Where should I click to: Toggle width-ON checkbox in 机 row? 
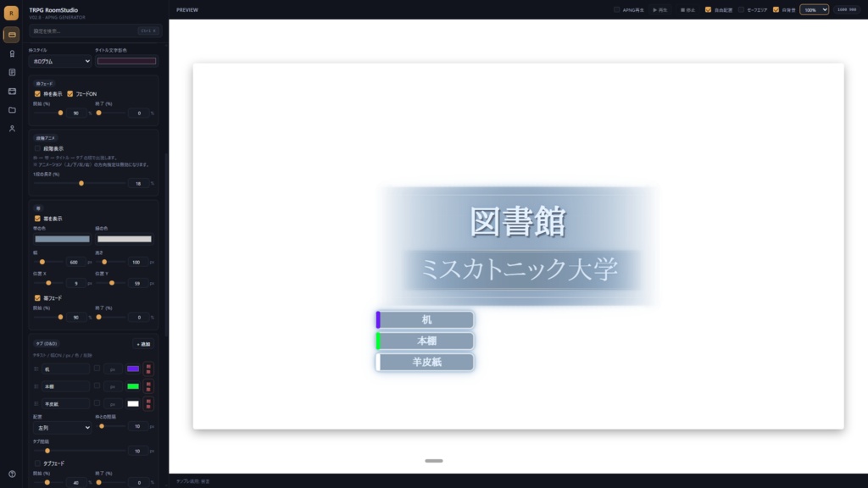click(97, 369)
